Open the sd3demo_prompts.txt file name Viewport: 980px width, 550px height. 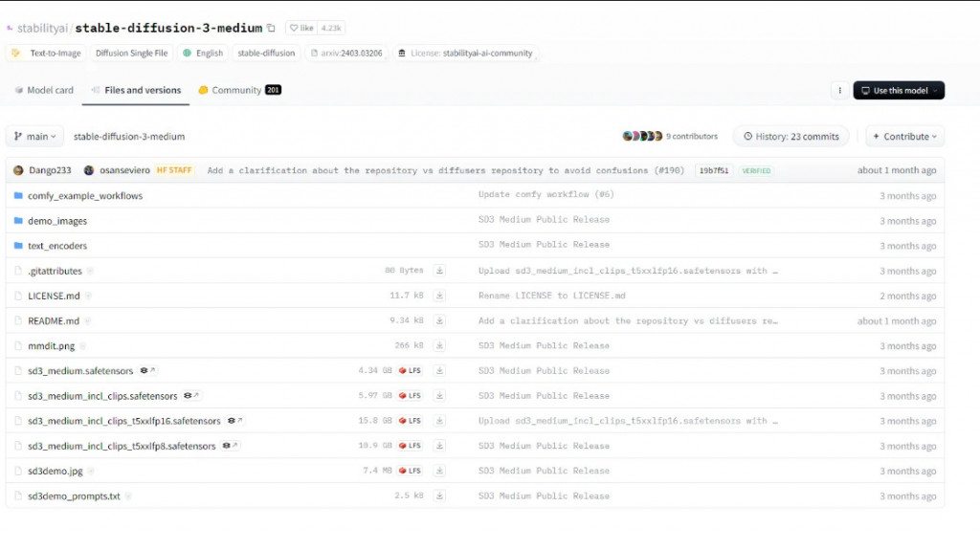[x=74, y=495]
